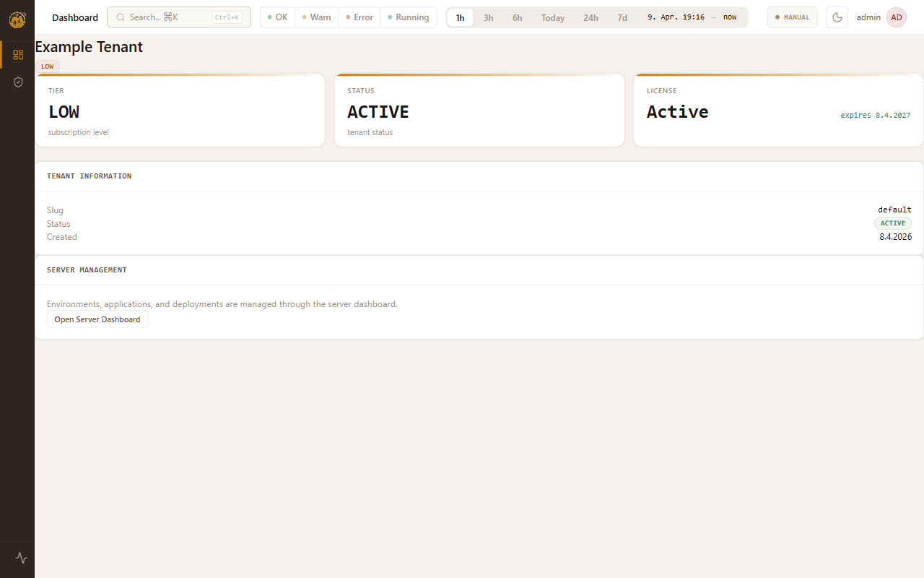The image size is (924, 578).
Task: Toggle the OK status filter
Action: click(x=277, y=17)
